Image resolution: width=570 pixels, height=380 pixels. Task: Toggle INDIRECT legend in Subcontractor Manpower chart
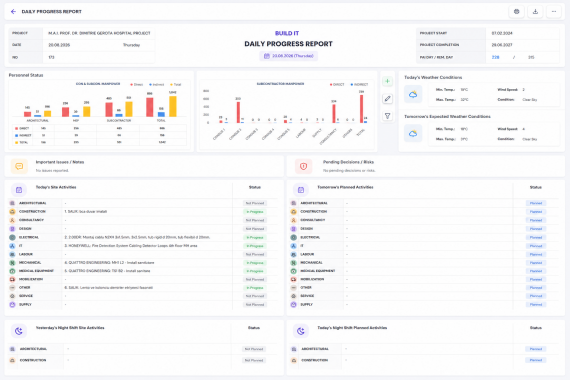(x=360, y=84)
